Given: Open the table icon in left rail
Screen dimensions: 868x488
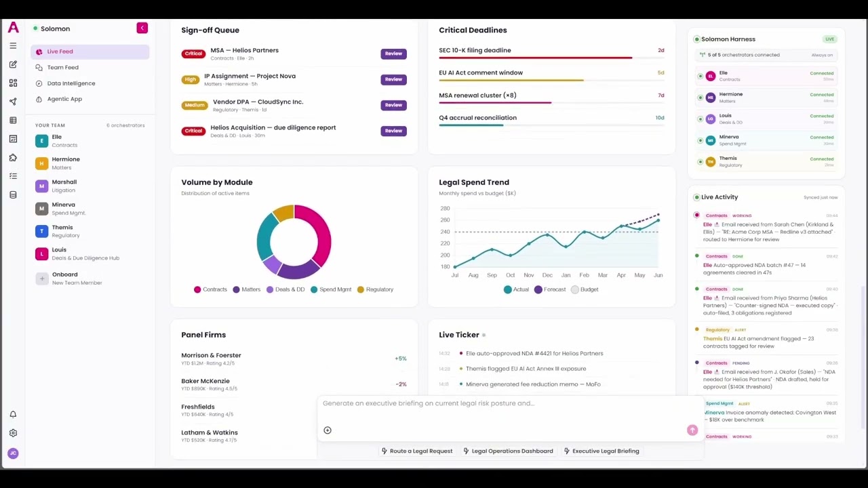Looking at the screenshot, I should (x=13, y=121).
